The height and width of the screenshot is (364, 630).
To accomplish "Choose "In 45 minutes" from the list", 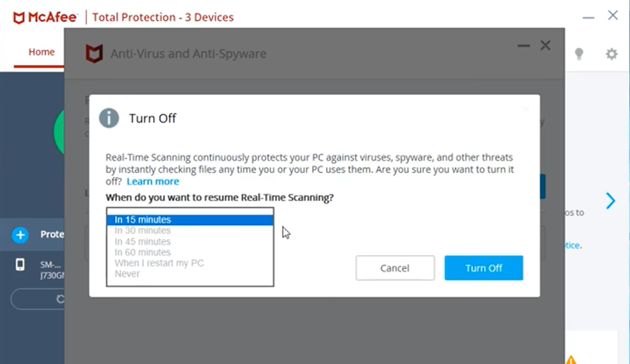I will pos(143,242).
